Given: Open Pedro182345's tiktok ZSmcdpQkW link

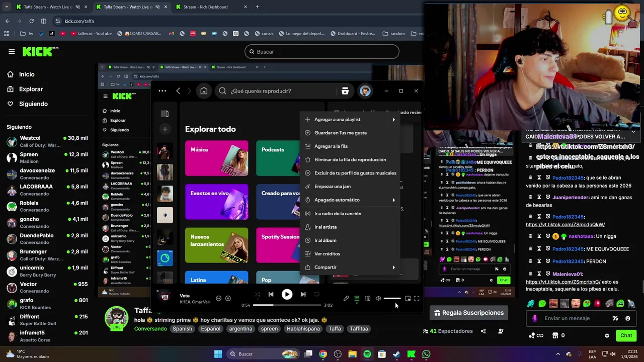Looking at the screenshot, I should point(565,225).
